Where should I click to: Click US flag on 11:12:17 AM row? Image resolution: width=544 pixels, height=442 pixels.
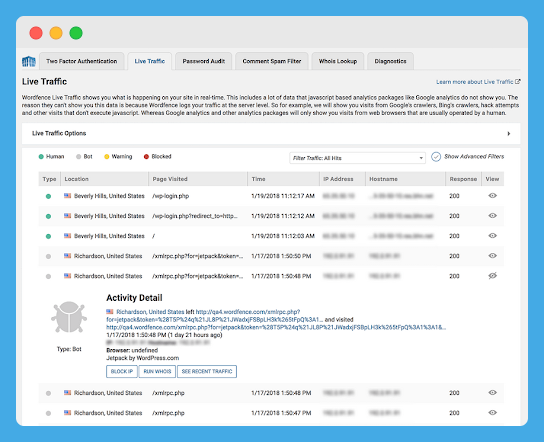coord(68,196)
